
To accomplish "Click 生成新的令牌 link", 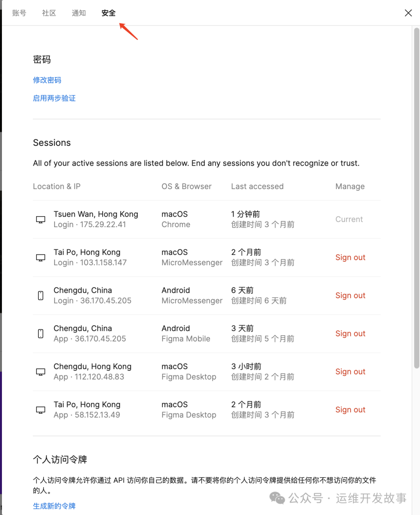I will pos(54,506).
